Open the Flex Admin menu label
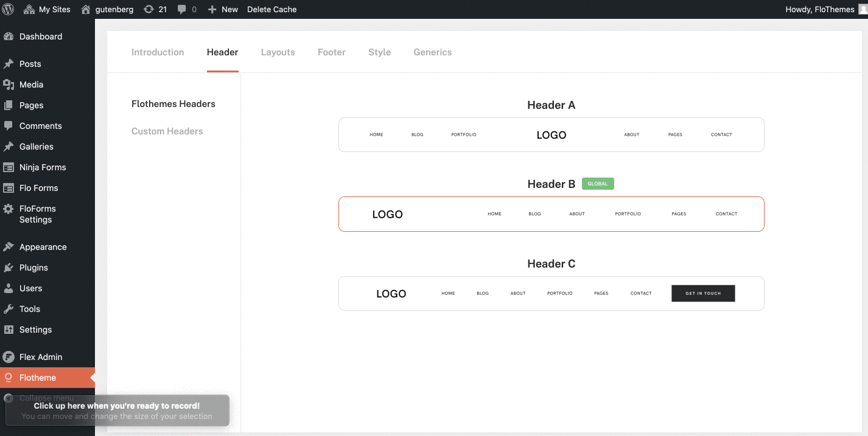Screen dimensions: 868x436 click(41, 357)
